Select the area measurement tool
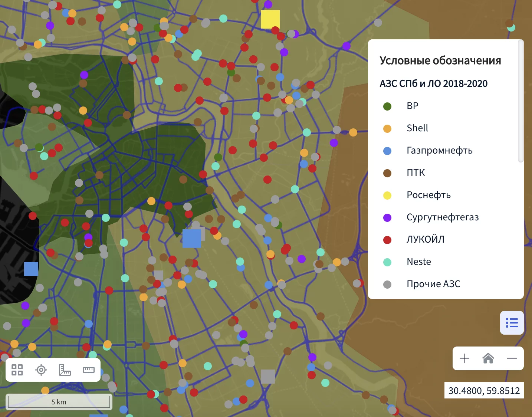 (65, 370)
